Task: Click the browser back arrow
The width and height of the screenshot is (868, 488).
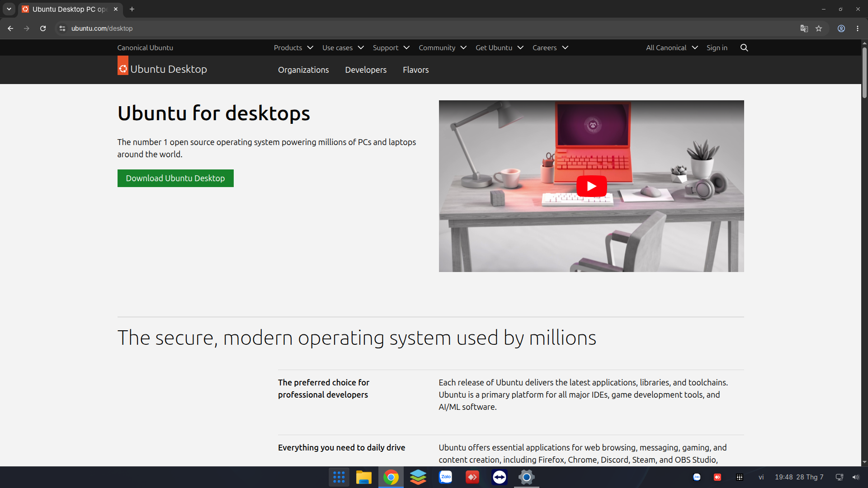Action: click(x=10, y=28)
